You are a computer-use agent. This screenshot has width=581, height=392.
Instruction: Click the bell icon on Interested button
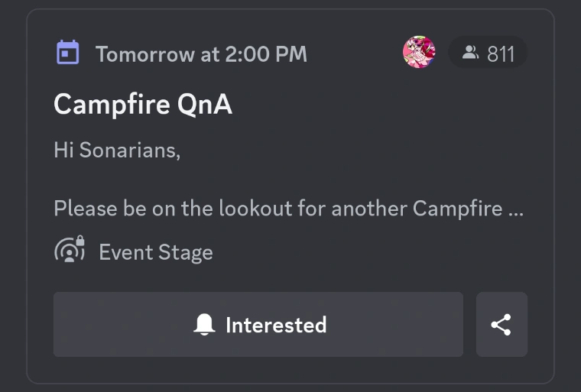pyautogui.click(x=204, y=325)
